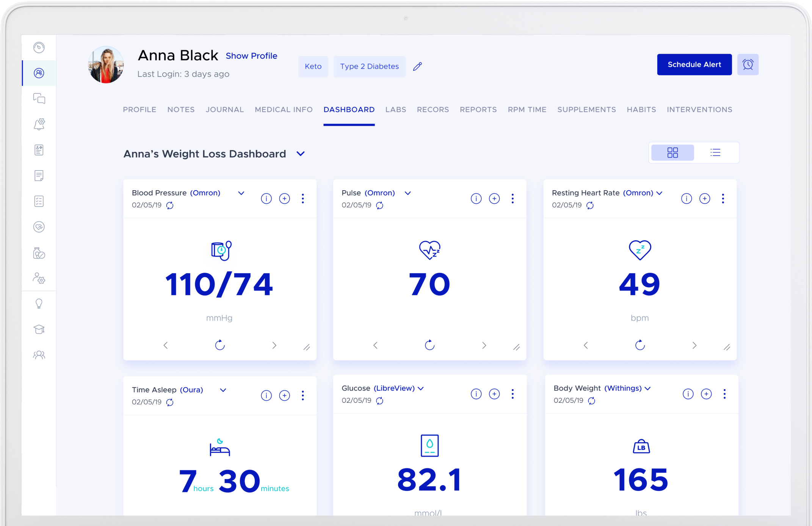Image resolution: width=812 pixels, height=526 pixels.
Task: Open the lightbulb ideas sidebar icon
Action: [39, 304]
